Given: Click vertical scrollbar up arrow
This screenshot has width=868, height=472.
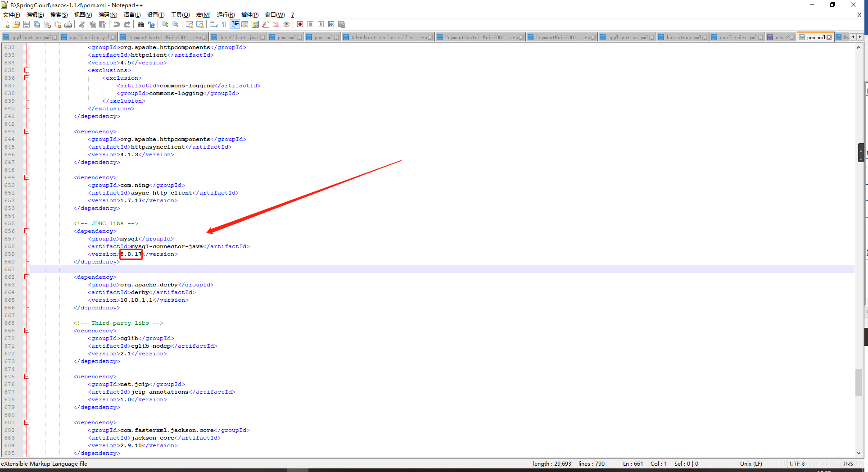Looking at the screenshot, I should (x=859, y=47).
